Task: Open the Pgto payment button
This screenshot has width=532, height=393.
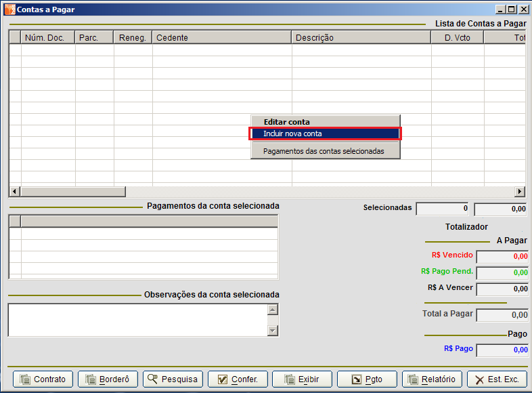Action: (367, 379)
